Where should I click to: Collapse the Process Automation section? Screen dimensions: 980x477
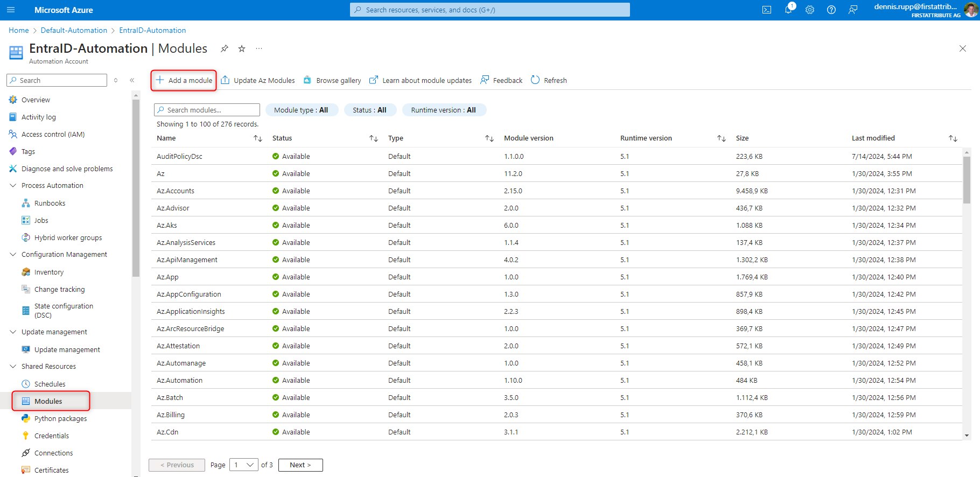tap(13, 185)
